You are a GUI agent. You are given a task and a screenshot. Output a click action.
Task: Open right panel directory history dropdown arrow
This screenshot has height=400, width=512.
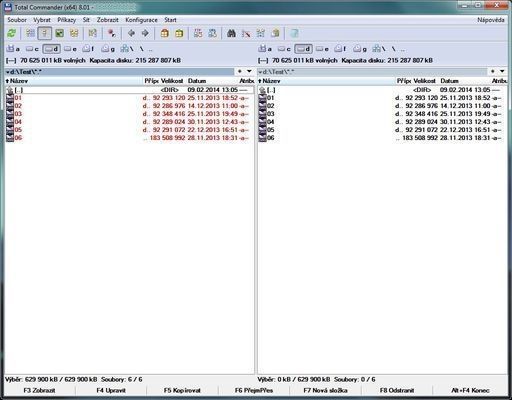point(502,71)
